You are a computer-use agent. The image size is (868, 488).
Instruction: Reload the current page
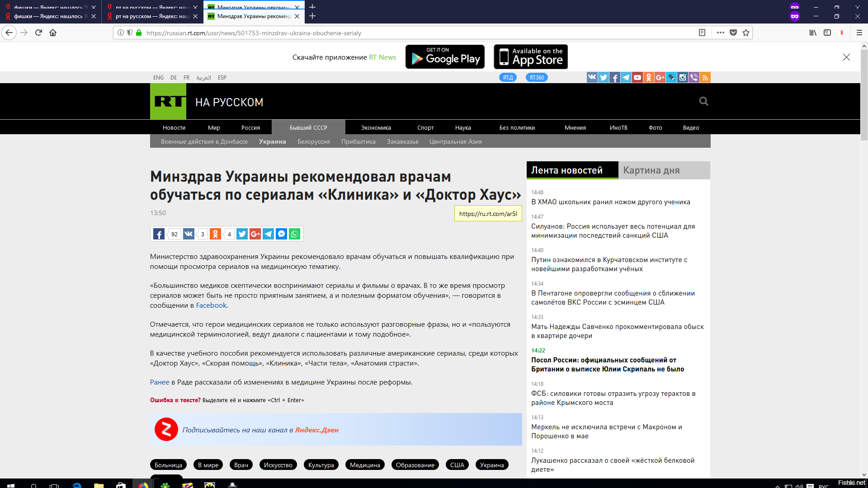[x=38, y=33]
